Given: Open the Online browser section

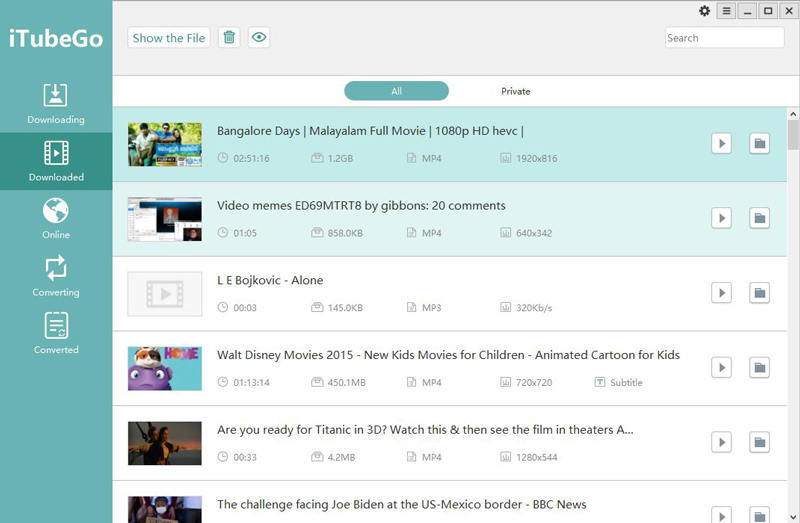Looking at the screenshot, I should point(56,218).
